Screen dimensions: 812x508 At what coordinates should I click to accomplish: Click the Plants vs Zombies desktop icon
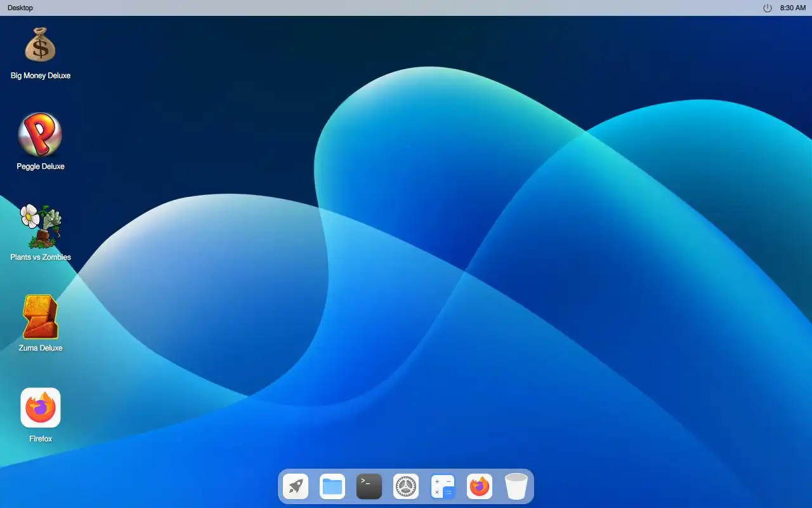(x=41, y=226)
